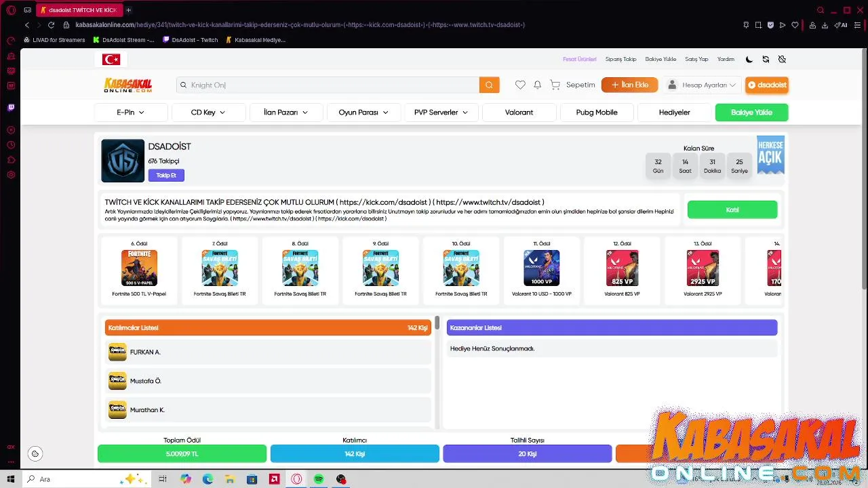Open the Pubg Mobile category

point(597,113)
